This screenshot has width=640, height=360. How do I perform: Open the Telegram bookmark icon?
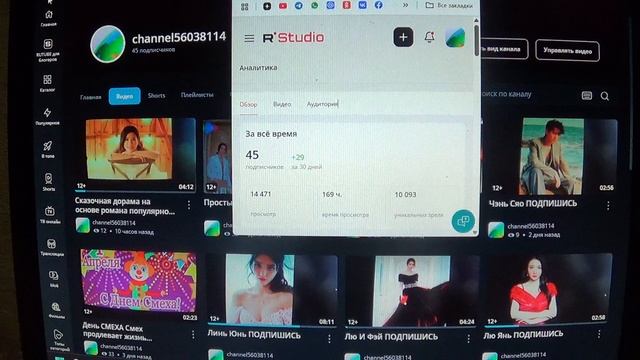tap(299, 6)
